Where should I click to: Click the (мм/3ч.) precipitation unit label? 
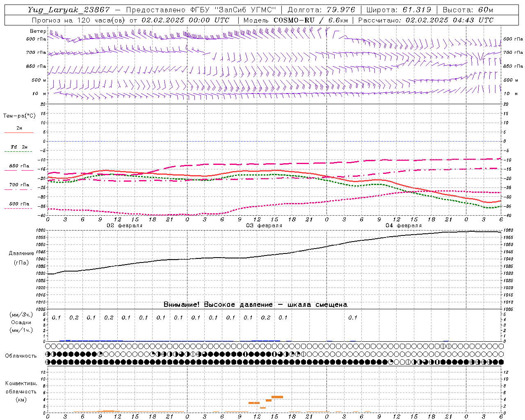pyautogui.click(x=21, y=315)
